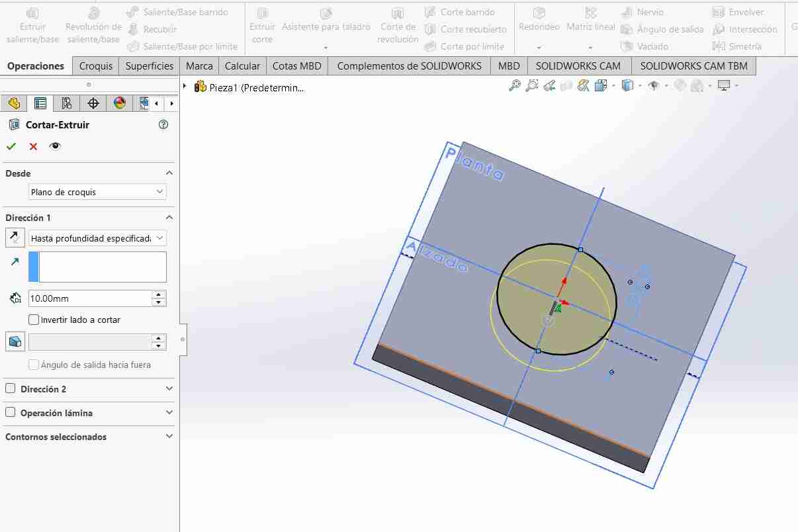
Task: Click the Zoom to Fit icon
Action: point(514,86)
